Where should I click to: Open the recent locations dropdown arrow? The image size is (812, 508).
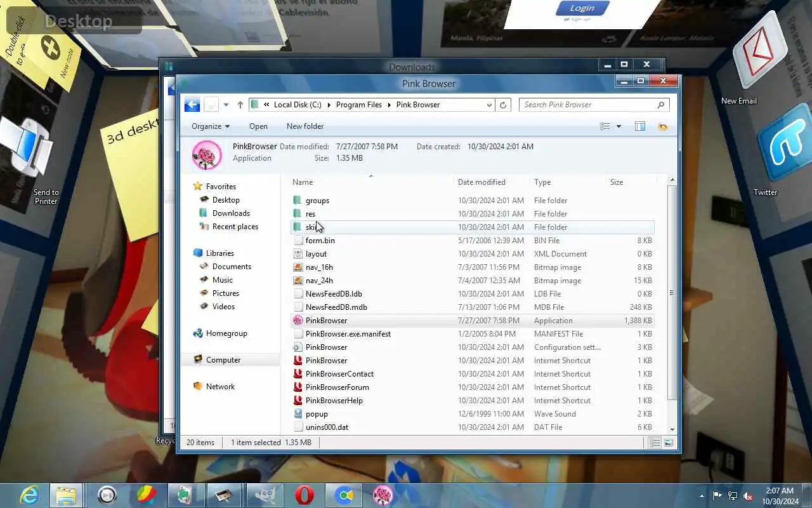pos(226,105)
